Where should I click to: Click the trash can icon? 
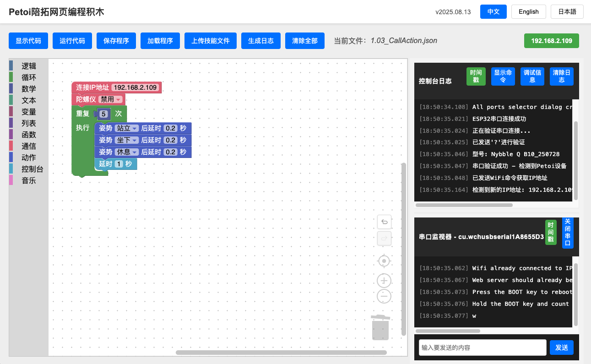380,328
